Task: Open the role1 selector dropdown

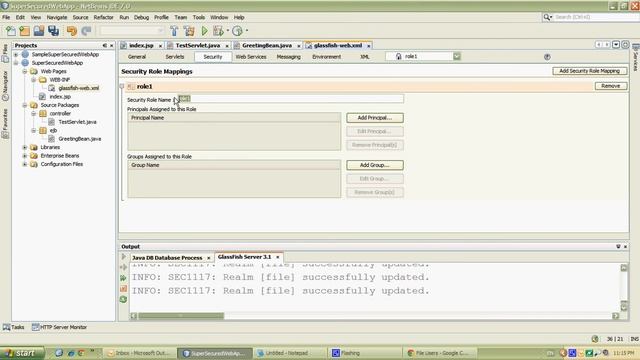Action: click(457, 56)
